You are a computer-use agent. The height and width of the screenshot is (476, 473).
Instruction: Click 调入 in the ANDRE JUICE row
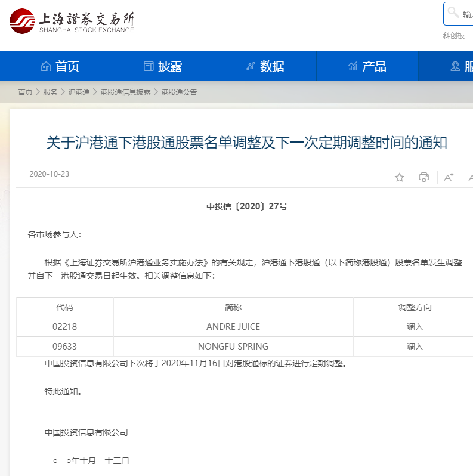pyautogui.click(x=415, y=327)
